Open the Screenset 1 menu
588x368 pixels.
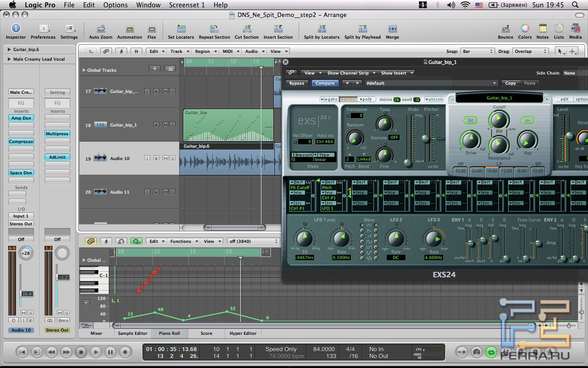[x=187, y=5]
